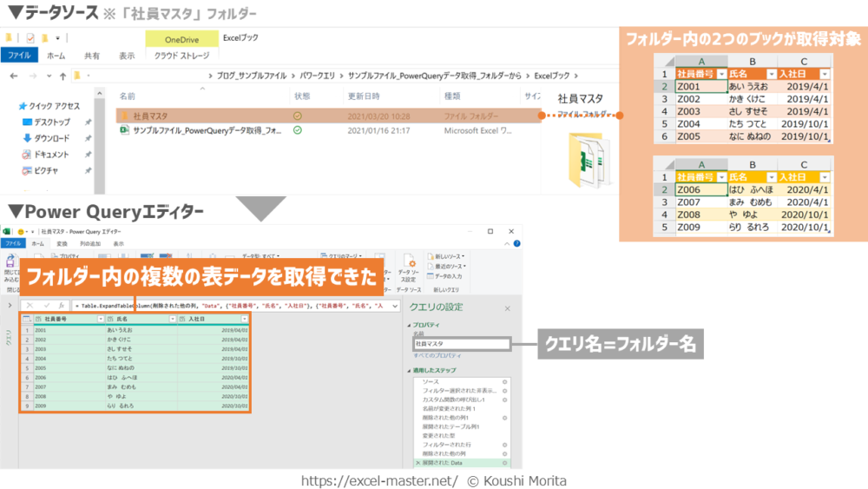Viewport: 868px width, 489px height.
Task: Click the query name field containing 社員マスタ
Action: pos(460,344)
